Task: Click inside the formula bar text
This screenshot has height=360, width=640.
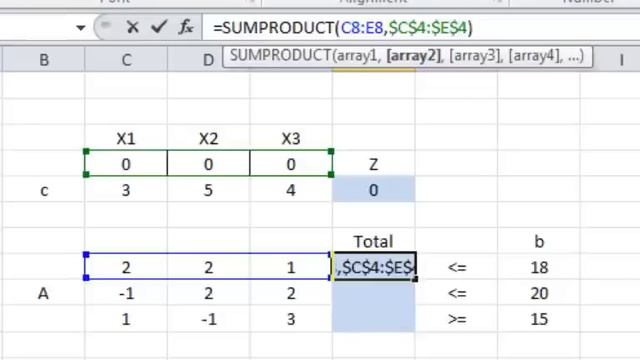Action: pos(342,28)
